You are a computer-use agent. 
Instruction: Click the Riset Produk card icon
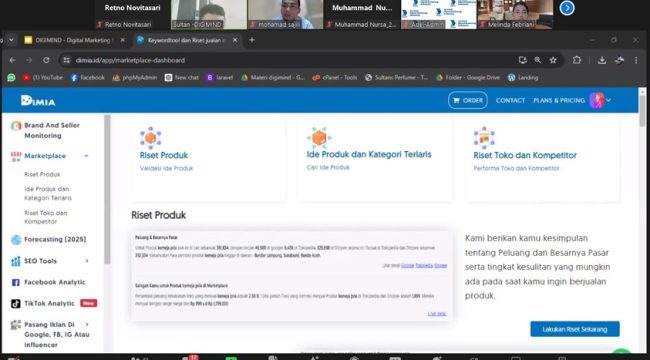150,138
